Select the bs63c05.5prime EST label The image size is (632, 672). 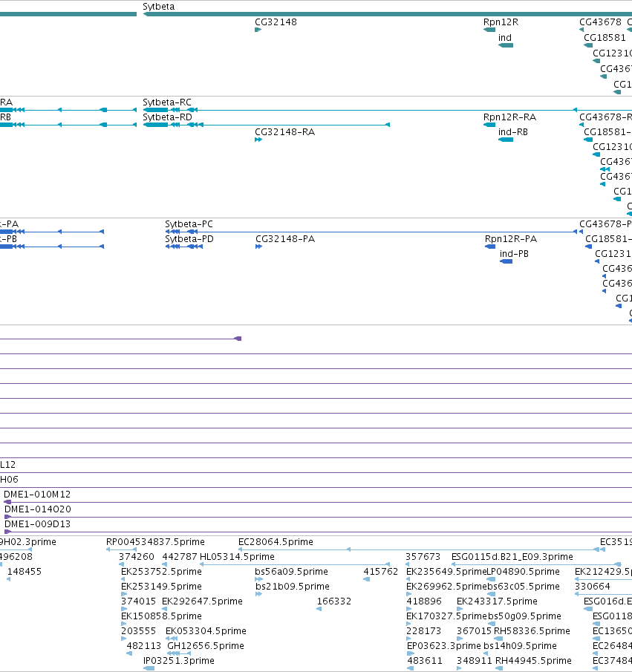tap(524, 587)
